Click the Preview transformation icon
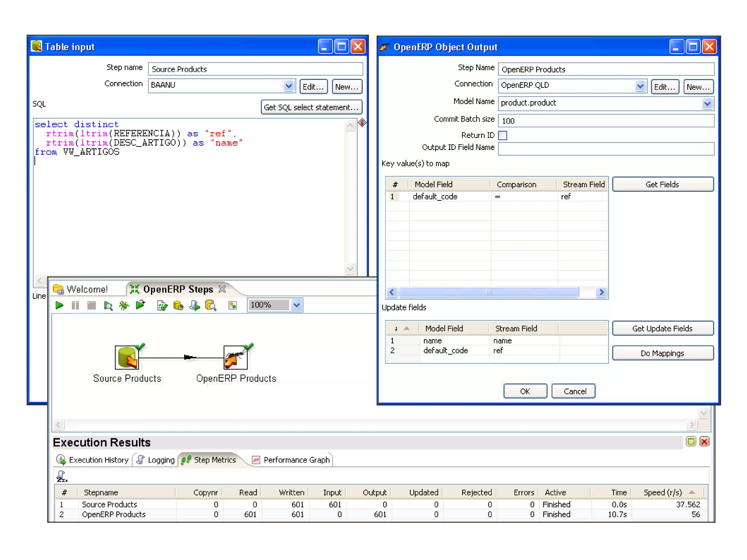The image size is (747, 560). click(x=108, y=305)
